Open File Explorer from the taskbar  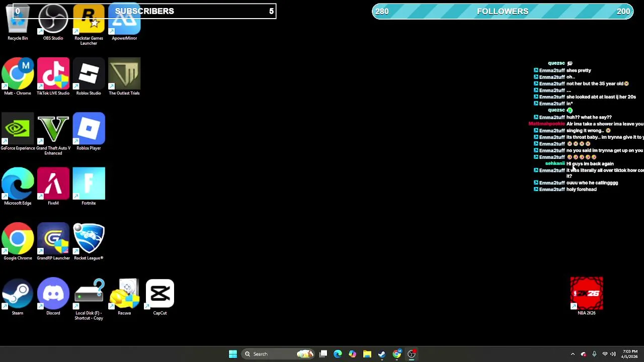tap(367, 354)
